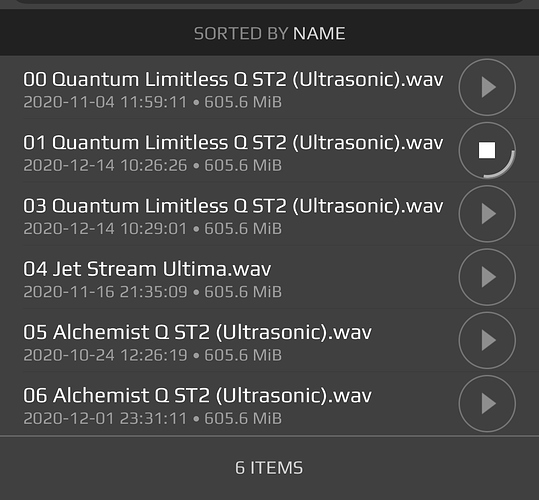This screenshot has width=539, height=500.
Task: Select the 01 Quantum Limitless Q ST2 filename
Action: [233, 143]
